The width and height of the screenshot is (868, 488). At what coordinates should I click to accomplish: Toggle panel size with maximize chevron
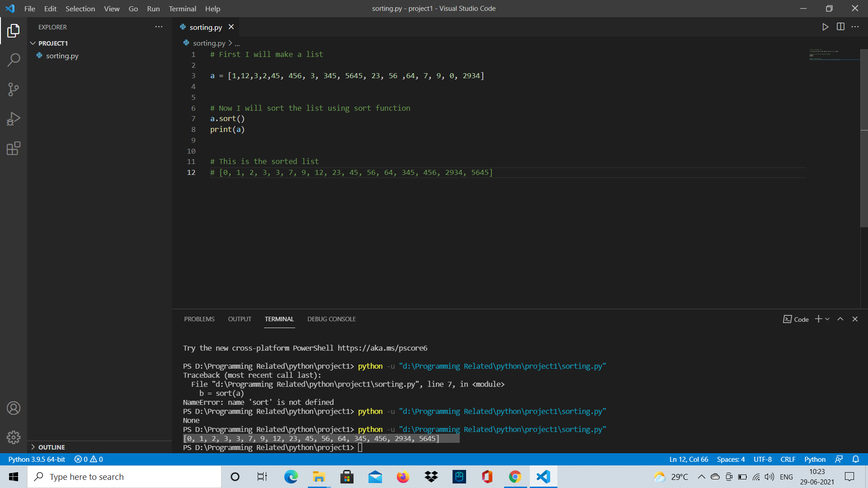point(840,319)
